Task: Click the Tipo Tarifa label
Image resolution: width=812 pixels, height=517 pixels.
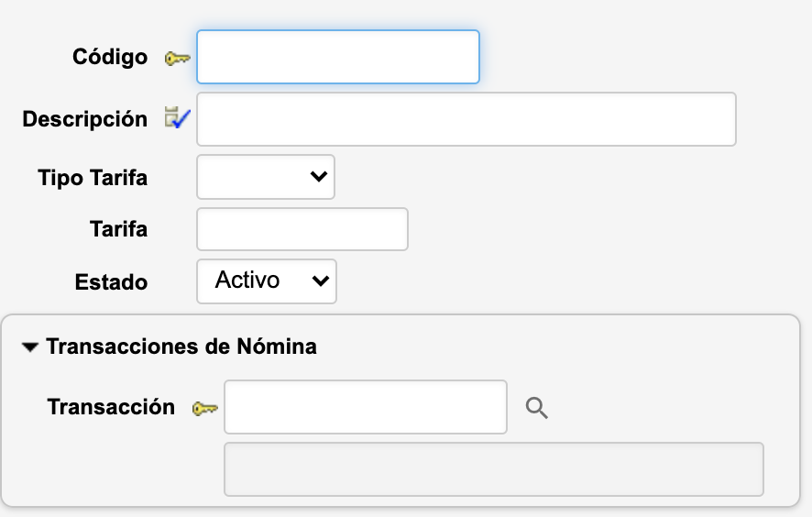Action: point(93,177)
